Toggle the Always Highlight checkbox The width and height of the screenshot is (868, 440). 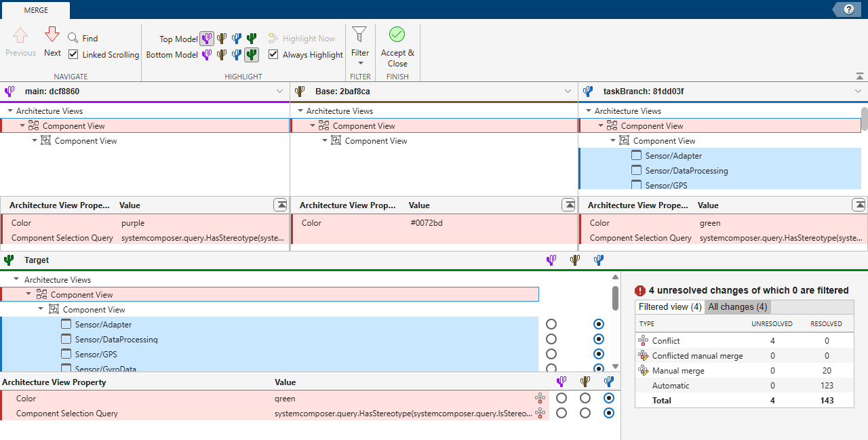273,54
